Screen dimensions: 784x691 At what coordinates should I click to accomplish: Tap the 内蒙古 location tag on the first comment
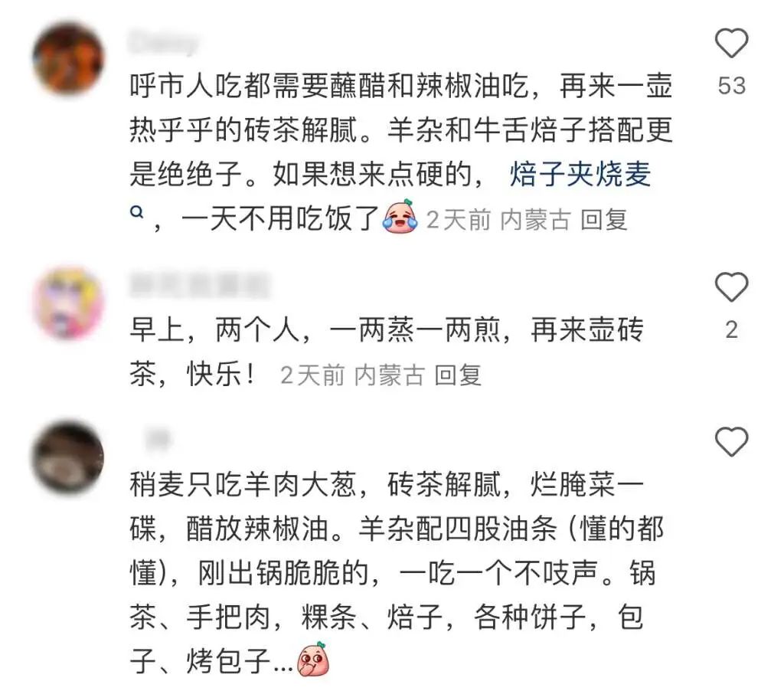pyautogui.click(x=535, y=220)
